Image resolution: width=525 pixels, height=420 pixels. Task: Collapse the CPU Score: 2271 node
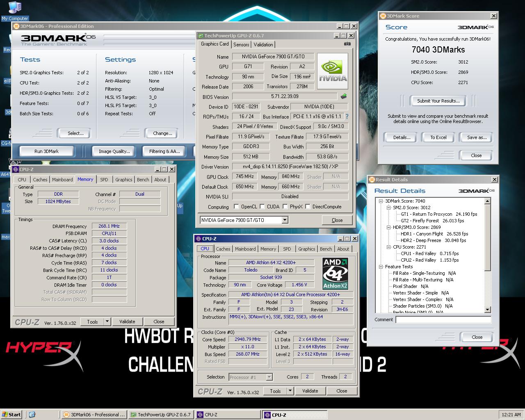coord(389,247)
